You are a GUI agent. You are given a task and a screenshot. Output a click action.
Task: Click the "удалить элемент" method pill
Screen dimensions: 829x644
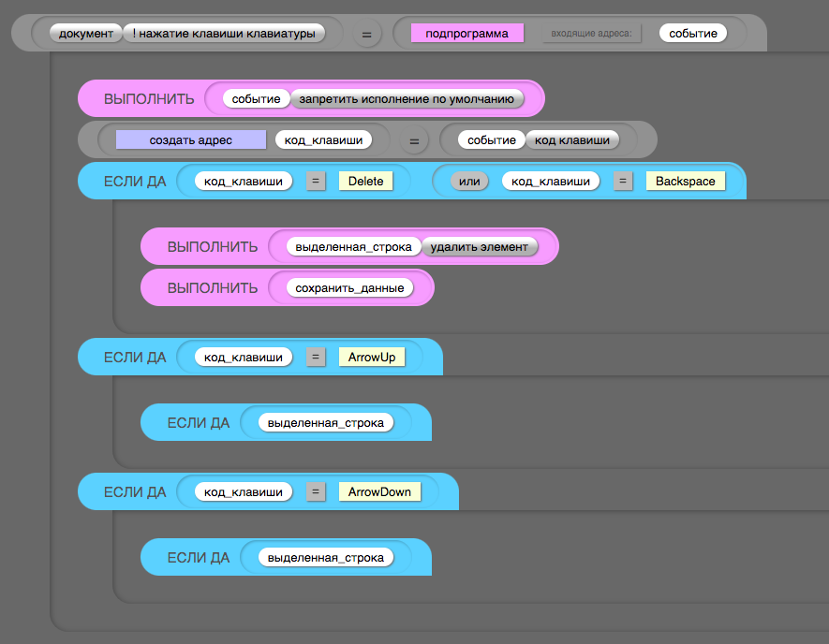pos(479,247)
